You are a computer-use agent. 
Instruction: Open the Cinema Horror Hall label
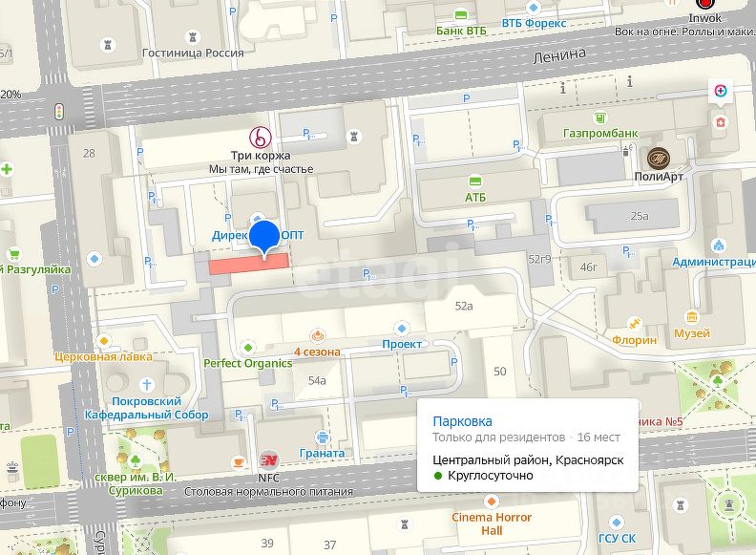tap(492, 523)
